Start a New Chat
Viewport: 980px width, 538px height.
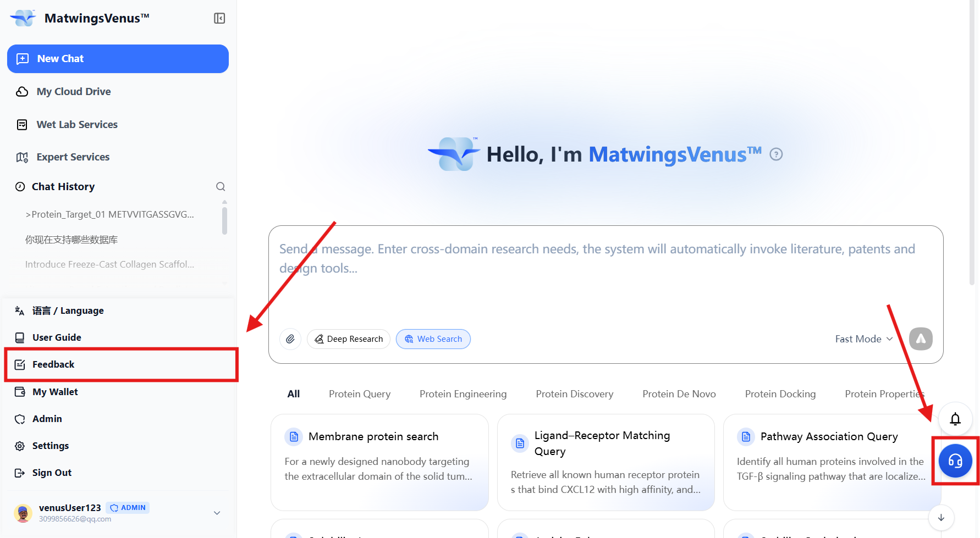click(118, 59)
